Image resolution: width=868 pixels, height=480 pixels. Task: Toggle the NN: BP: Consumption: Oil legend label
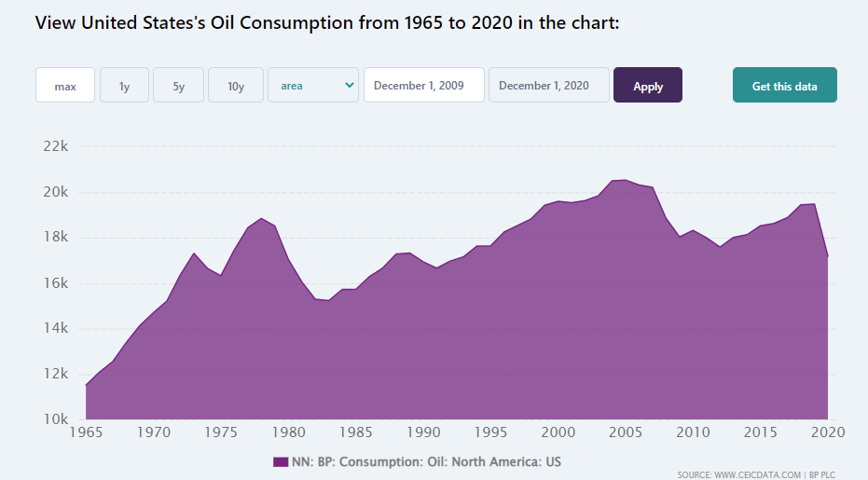427,462
